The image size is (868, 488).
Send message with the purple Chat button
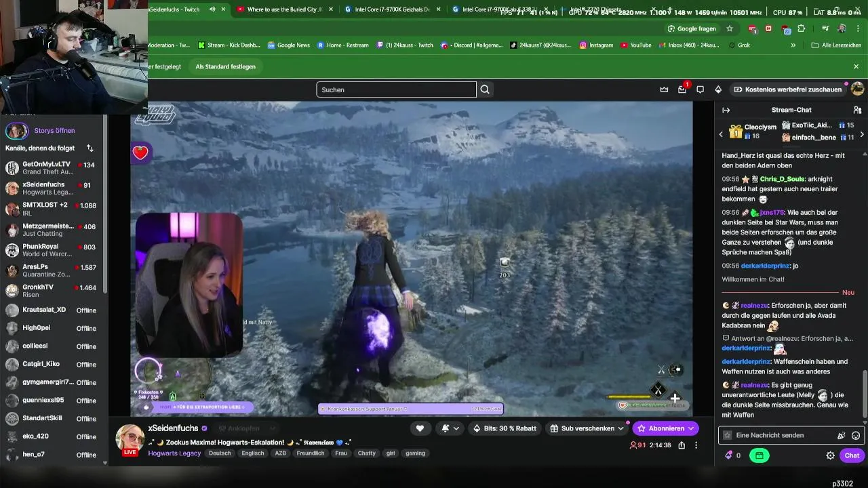click(x=852, y=455)
